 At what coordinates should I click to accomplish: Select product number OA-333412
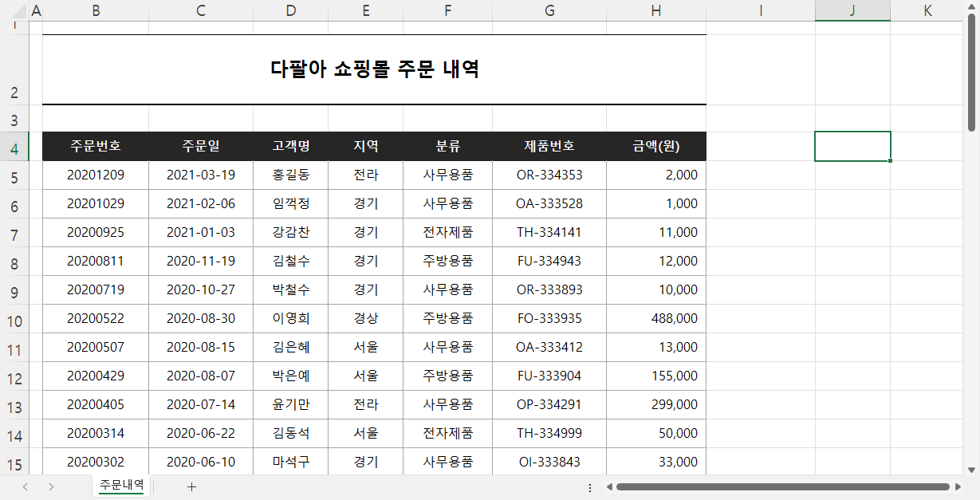549,348
